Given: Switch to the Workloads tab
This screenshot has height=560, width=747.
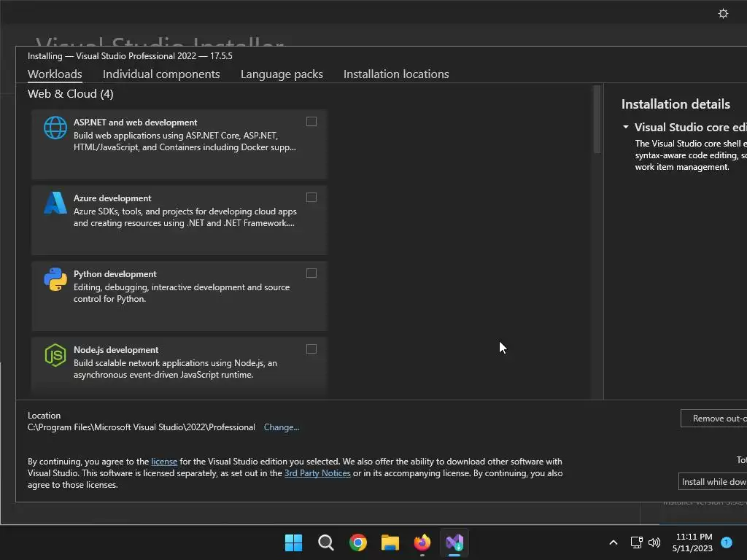Looking at the screenshot, I should (55, 74).
